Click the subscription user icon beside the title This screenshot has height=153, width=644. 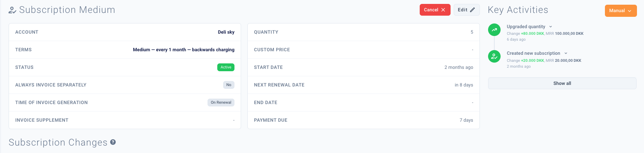click(x=13, y=10)
